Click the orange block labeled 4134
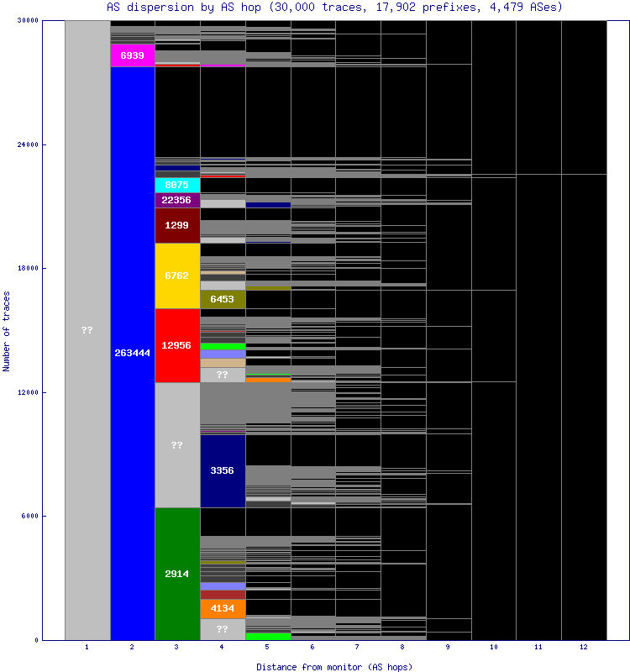This screenshot has width=630, height=672. pyautogui.click(x=223, y=608)
